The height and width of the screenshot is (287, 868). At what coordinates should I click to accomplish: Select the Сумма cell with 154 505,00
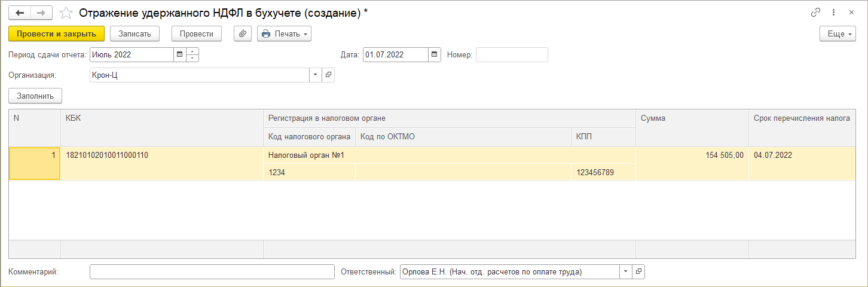click(x=692, y=155)
